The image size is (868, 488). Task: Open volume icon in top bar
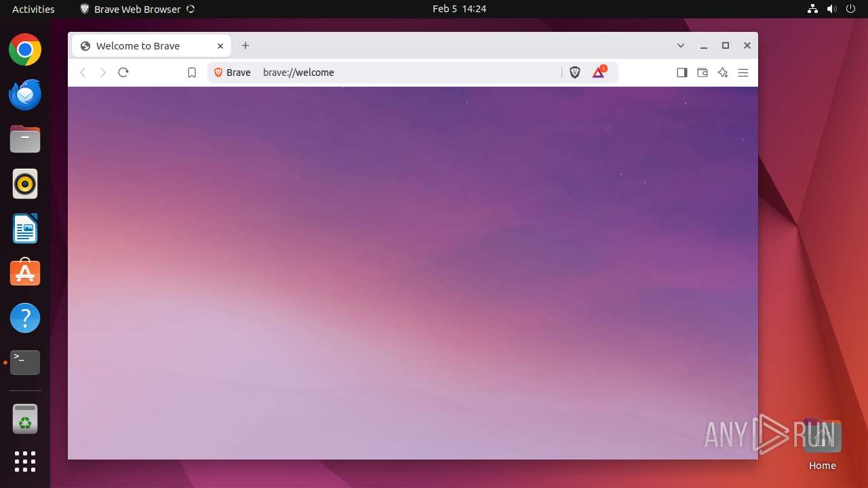click(831, 9)
